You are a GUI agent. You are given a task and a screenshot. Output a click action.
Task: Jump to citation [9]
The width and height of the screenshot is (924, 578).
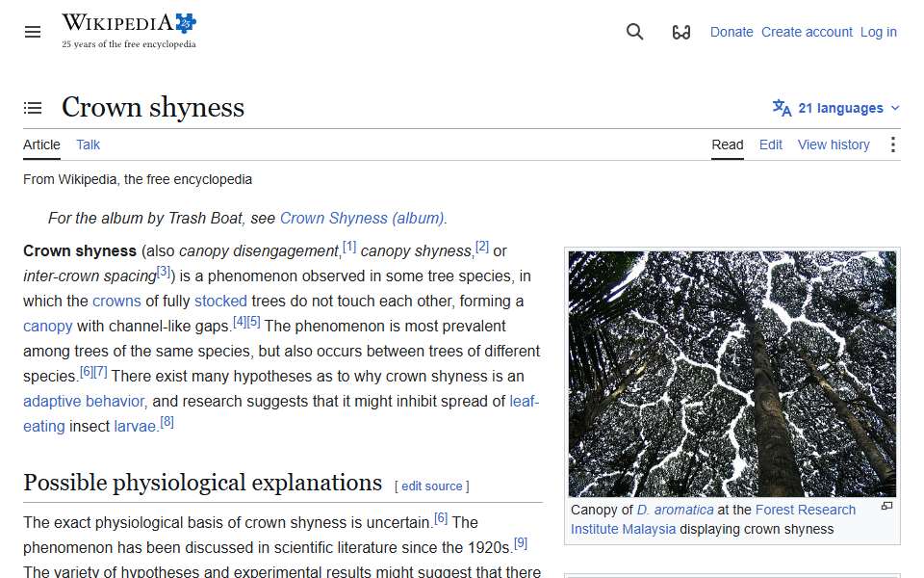tap(521, 542)
